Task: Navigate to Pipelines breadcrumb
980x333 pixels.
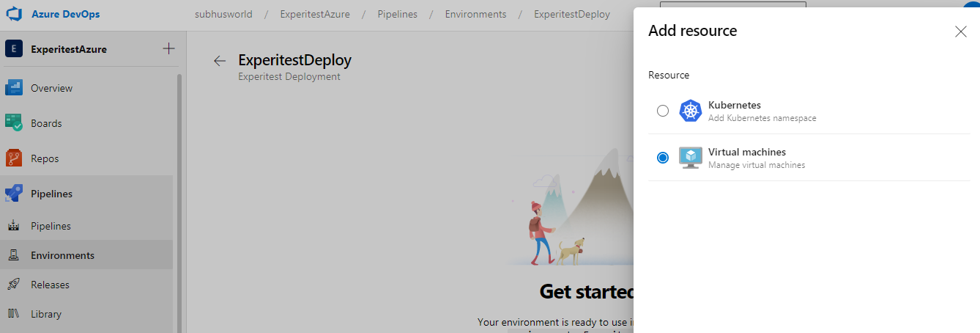Action: click(398, 14)
